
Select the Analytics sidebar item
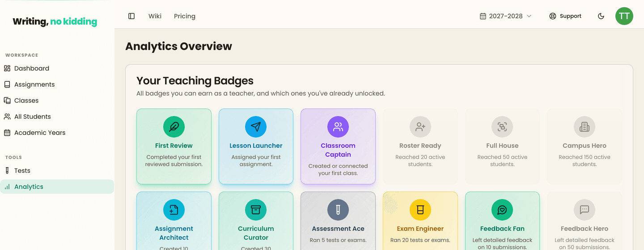pos(57,187)
